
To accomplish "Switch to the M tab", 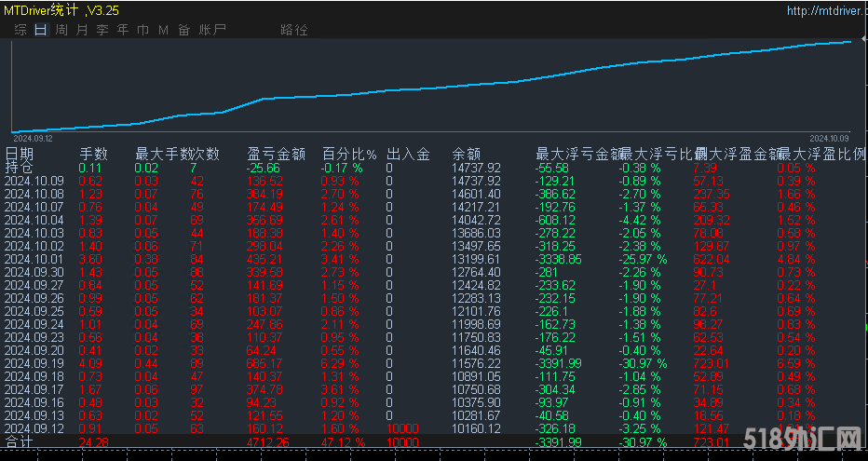I will click(163, 30).
